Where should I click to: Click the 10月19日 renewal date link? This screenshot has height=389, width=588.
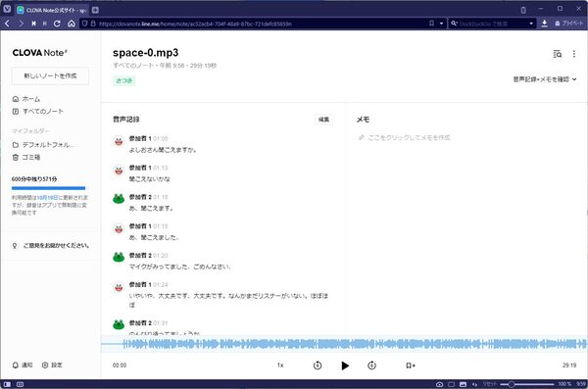click(47, 197)
